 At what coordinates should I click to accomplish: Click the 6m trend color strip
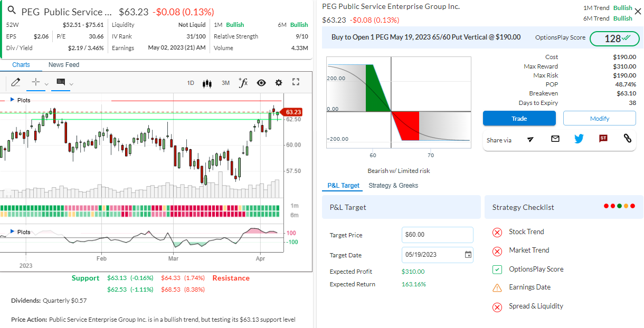point(140,214)
